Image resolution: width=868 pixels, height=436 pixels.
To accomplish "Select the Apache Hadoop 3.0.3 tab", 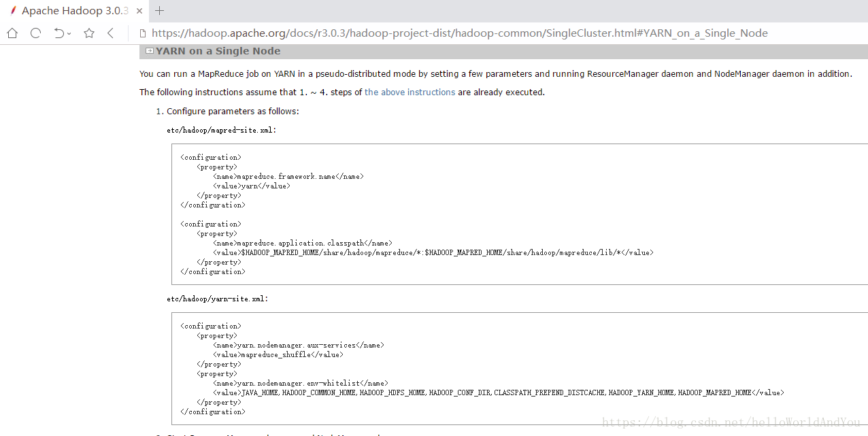I will click(73, 10).
